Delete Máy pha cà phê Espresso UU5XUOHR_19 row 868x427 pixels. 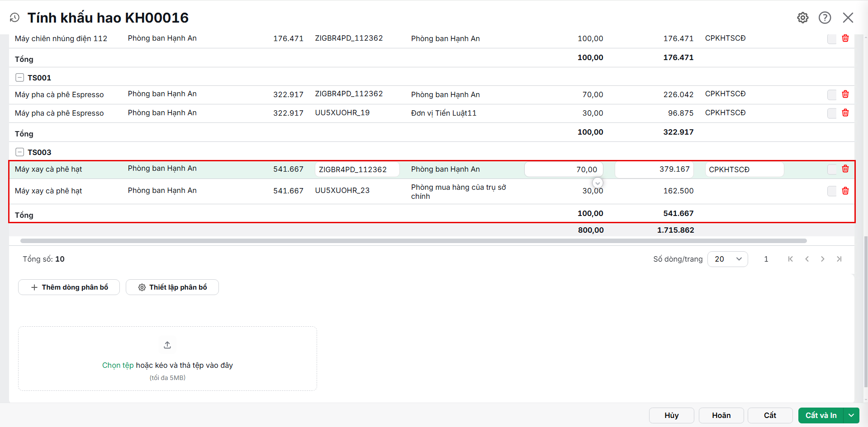coord(845,113)
